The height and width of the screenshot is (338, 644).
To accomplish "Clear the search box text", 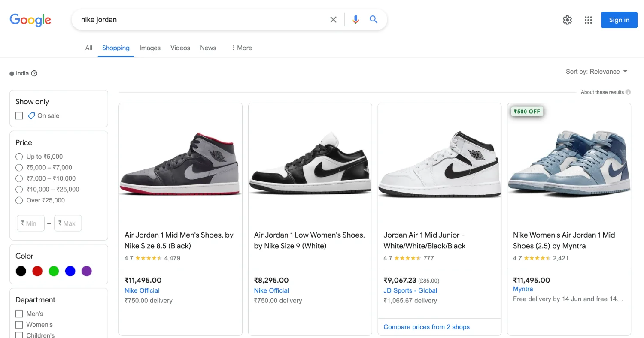I will pyautogui.click(x=333, y=20).
